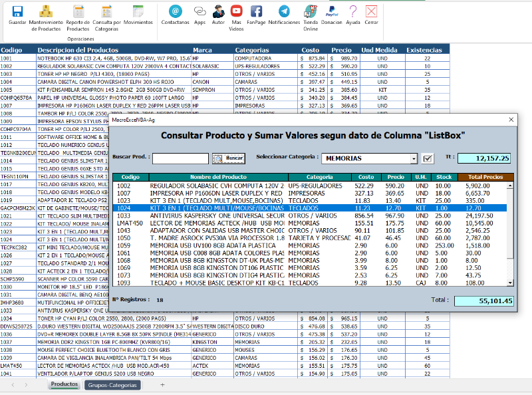Viewport: 532px width, 395px height.
Task: Select listbox row LMAT450 LECTOR DE MEMORIAS
Action: click(x=310, y=223)
